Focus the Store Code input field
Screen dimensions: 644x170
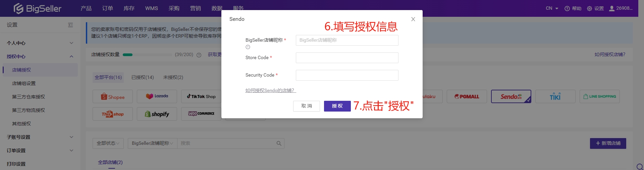pyautogui.click(x=347, y=58)
